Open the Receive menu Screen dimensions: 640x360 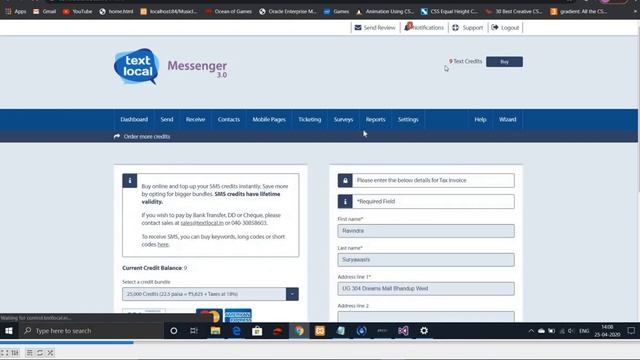click(195, 119)
